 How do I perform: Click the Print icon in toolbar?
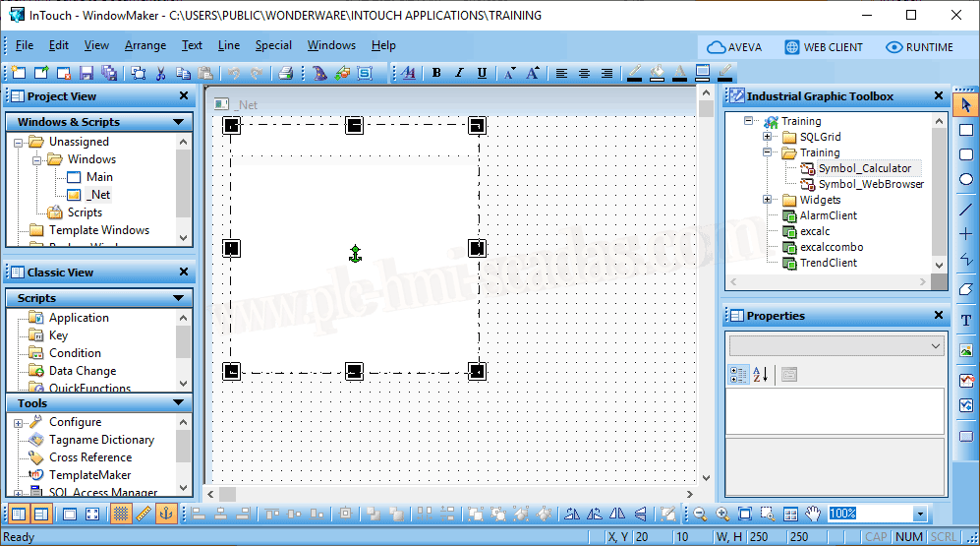click(285, 73)
